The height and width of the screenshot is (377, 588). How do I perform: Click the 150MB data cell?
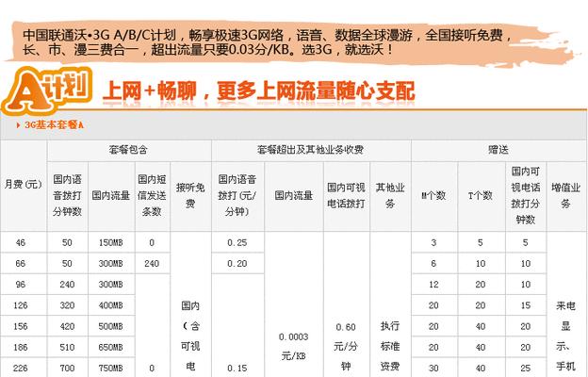(x=111, y=243)
